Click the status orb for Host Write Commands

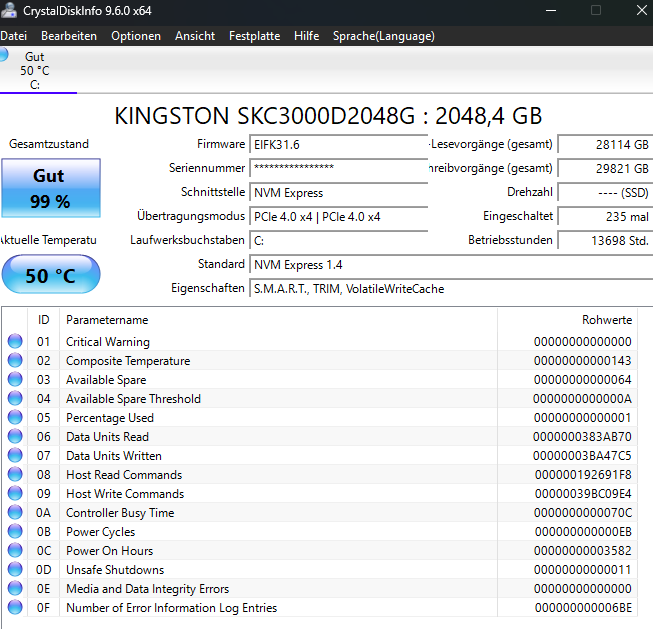point(15,493)
